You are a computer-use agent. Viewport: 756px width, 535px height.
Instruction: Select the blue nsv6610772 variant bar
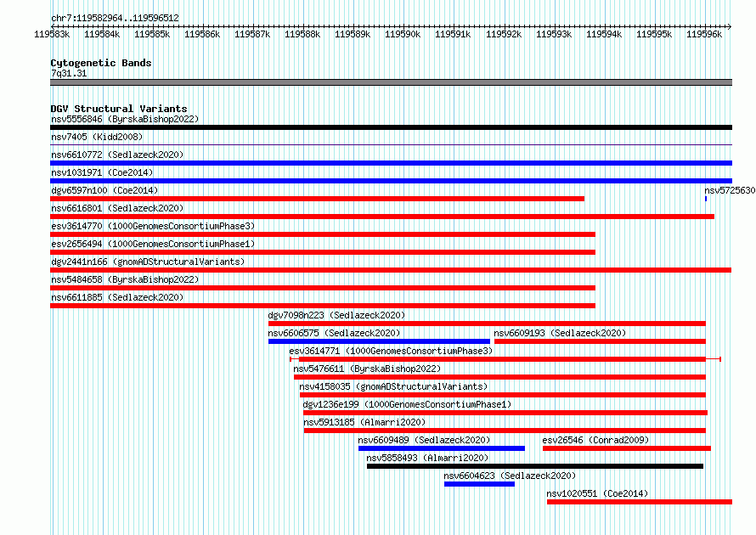click(x=391, y=163)
